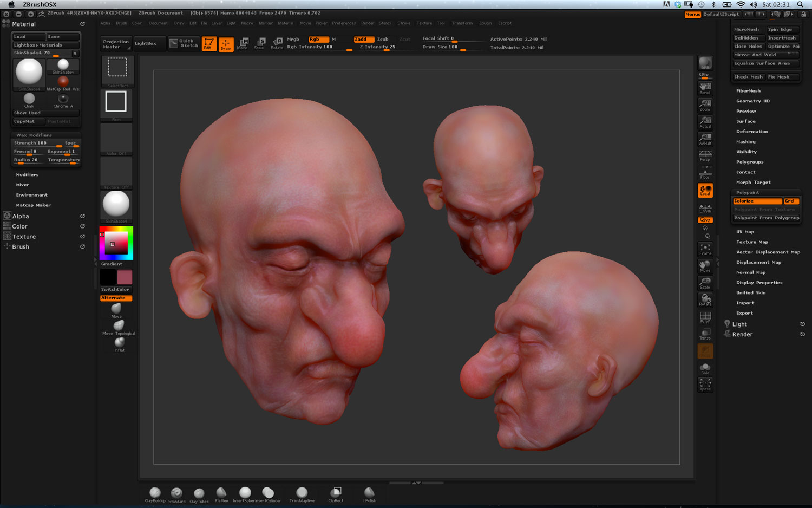This screenshot has width=812, height=508.
Task: Toggle Persp perspective view
Action: tap(705, 156)
